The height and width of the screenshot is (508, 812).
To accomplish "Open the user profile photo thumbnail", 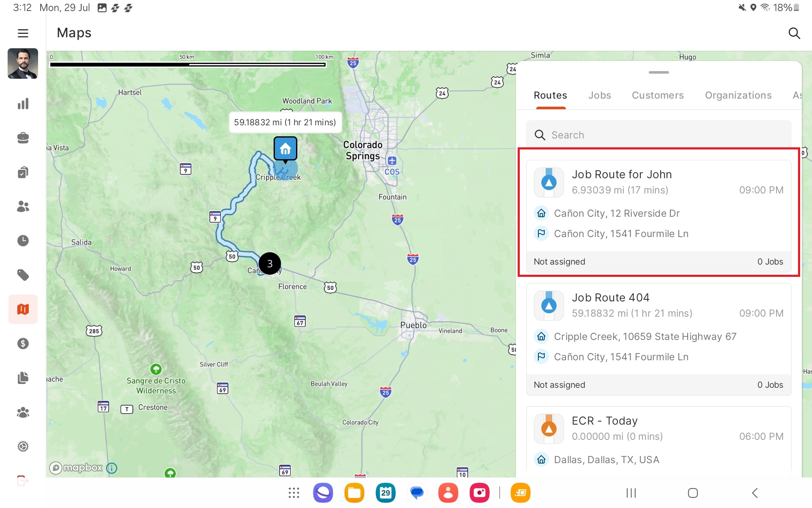I will 23,63.
